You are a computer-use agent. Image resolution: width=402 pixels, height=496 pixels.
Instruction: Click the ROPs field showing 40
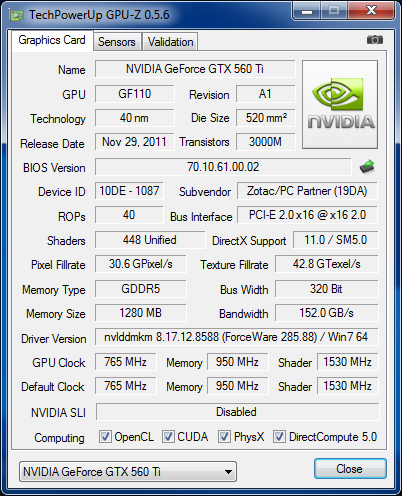(129, 215)
